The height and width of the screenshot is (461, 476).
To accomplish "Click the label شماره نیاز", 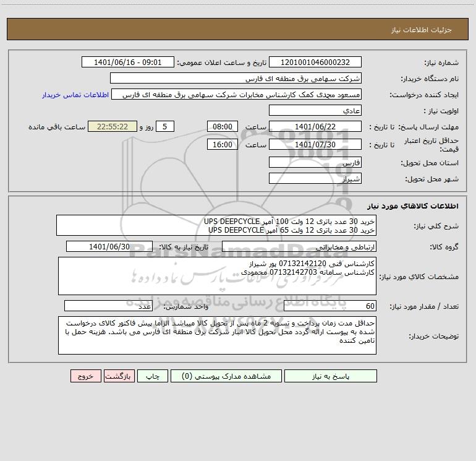I will pyautogui.click(x=441, y=63).
